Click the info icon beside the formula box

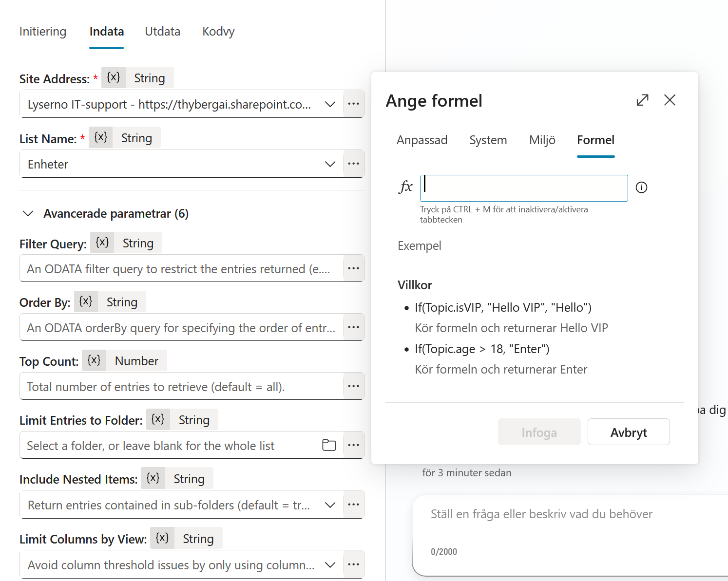641,187
